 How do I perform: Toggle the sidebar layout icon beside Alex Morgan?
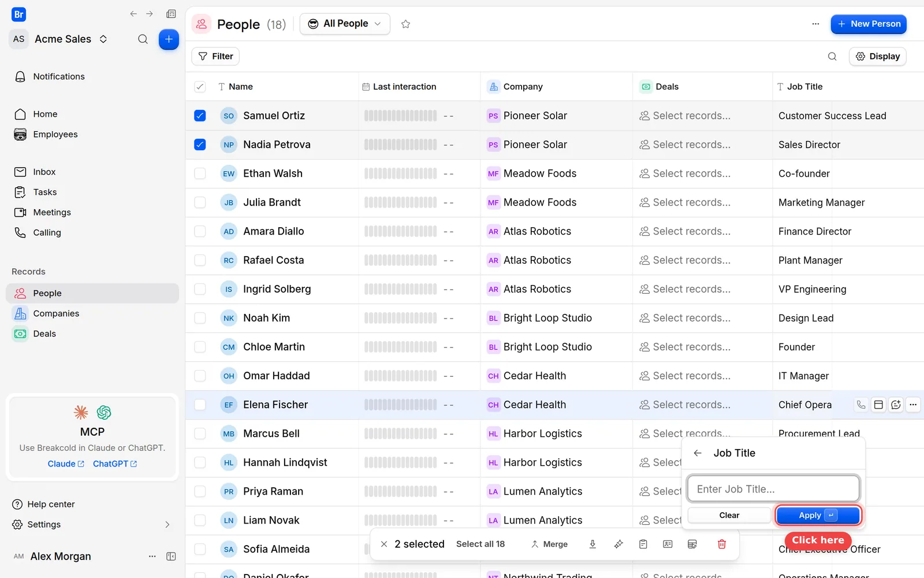(x=171, y=556)
